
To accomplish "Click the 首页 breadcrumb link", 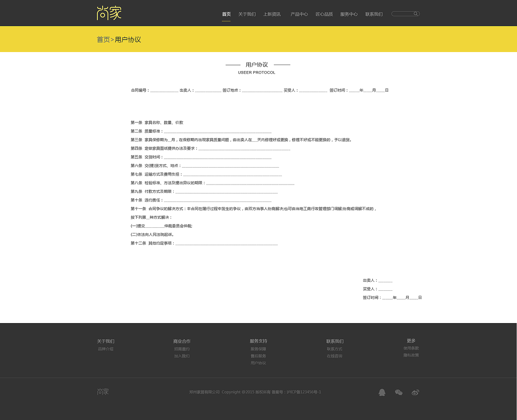I will point(103,40).
